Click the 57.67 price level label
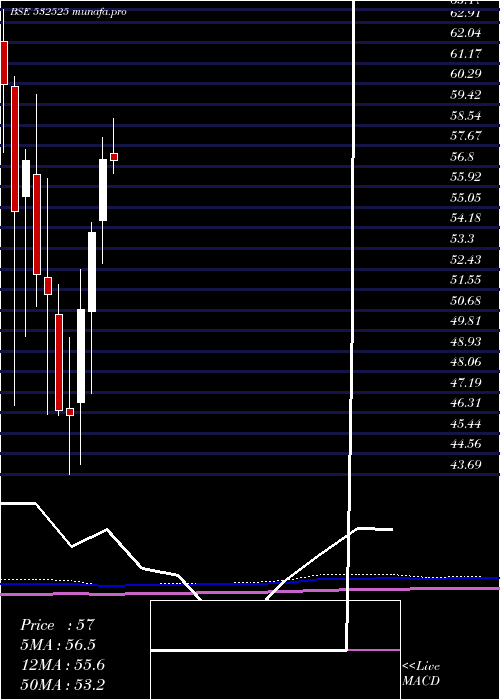 pos(466,136)
